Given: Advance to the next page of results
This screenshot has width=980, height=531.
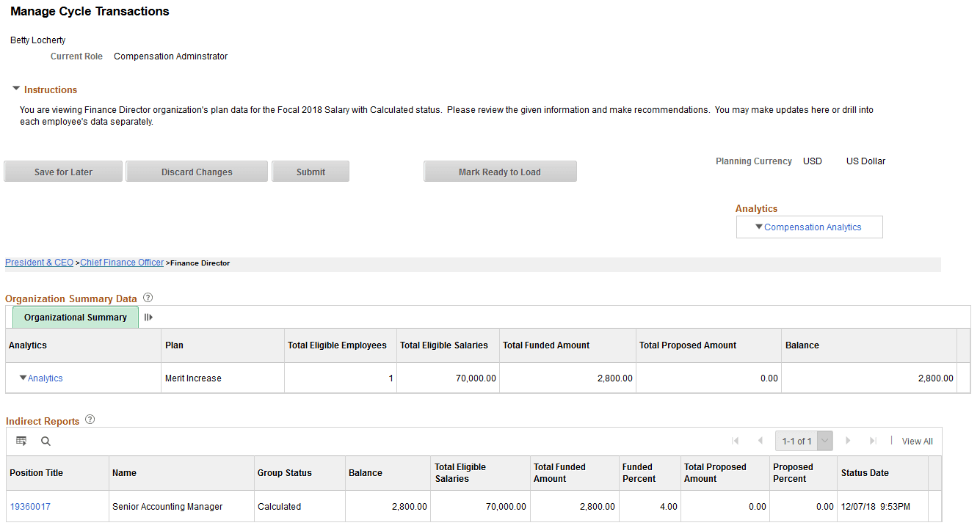Looking at the screenshot, I should (849, 441).
